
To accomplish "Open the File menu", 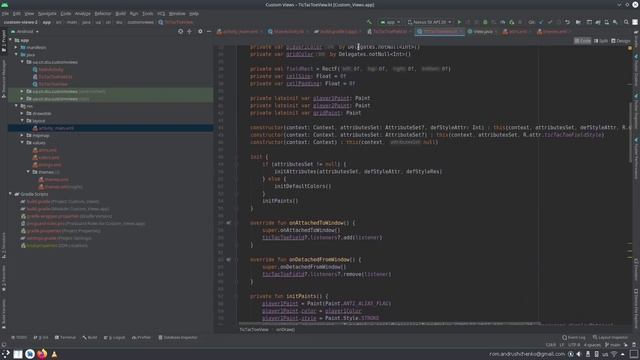I will click(5, 13).
